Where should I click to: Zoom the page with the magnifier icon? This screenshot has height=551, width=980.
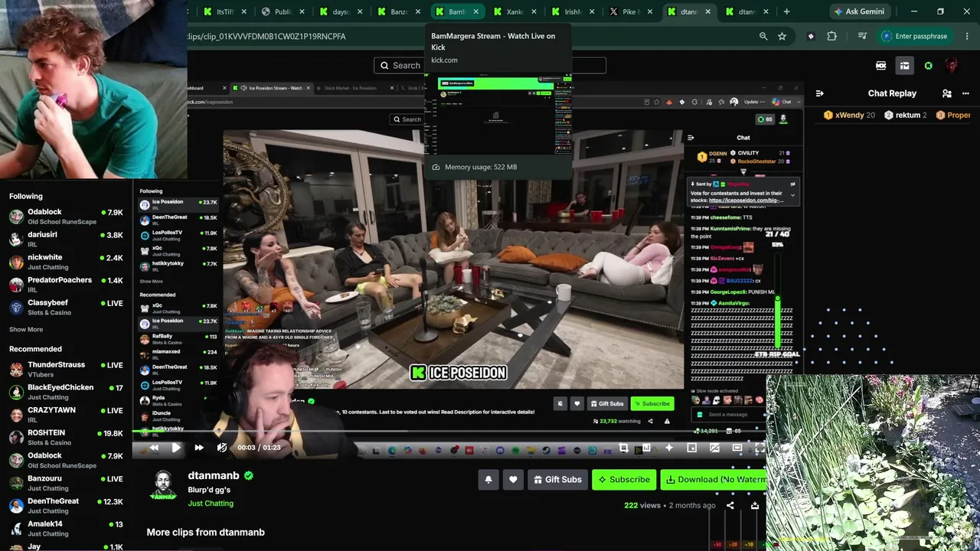point(763,36)
